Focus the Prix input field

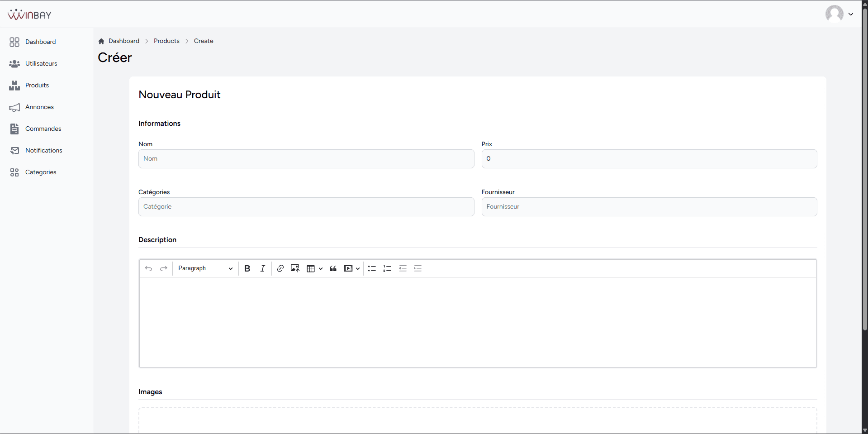point(649,159)
